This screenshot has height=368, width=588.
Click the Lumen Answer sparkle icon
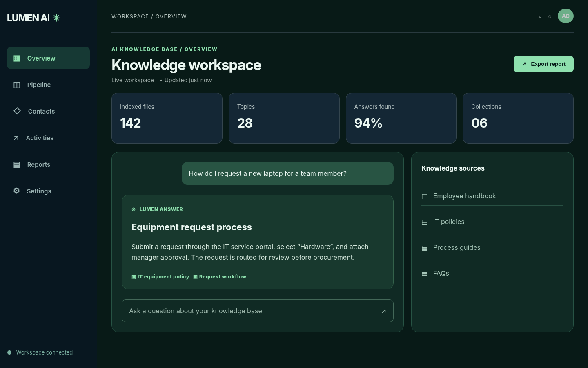pos(134,209)
